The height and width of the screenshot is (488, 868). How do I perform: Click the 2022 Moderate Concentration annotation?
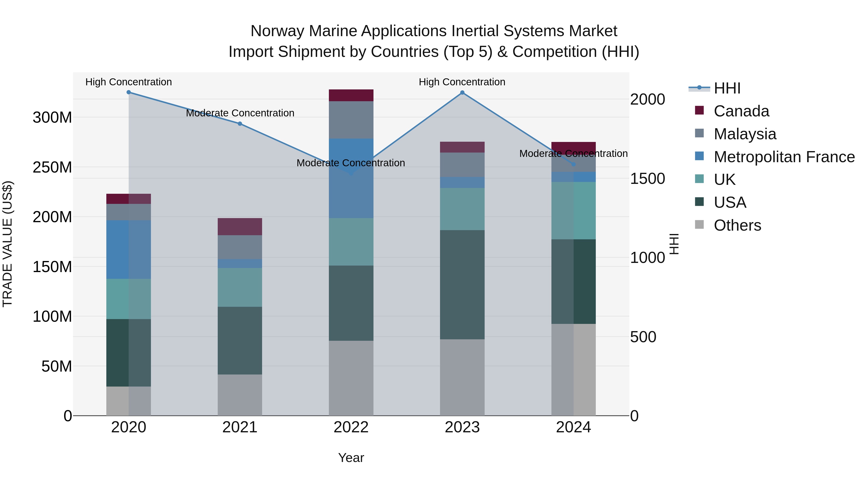click(x=351, y=163)
